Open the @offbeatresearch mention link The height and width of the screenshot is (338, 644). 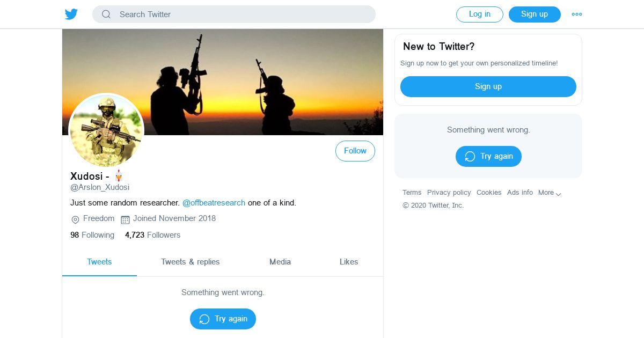(x=214, y=203)
